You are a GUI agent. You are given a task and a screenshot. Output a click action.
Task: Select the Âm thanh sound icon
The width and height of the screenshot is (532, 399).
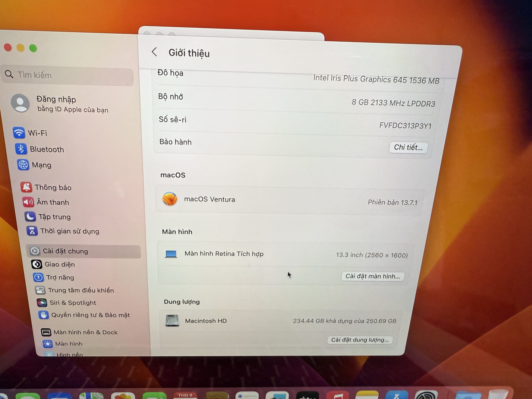(28, 202)
